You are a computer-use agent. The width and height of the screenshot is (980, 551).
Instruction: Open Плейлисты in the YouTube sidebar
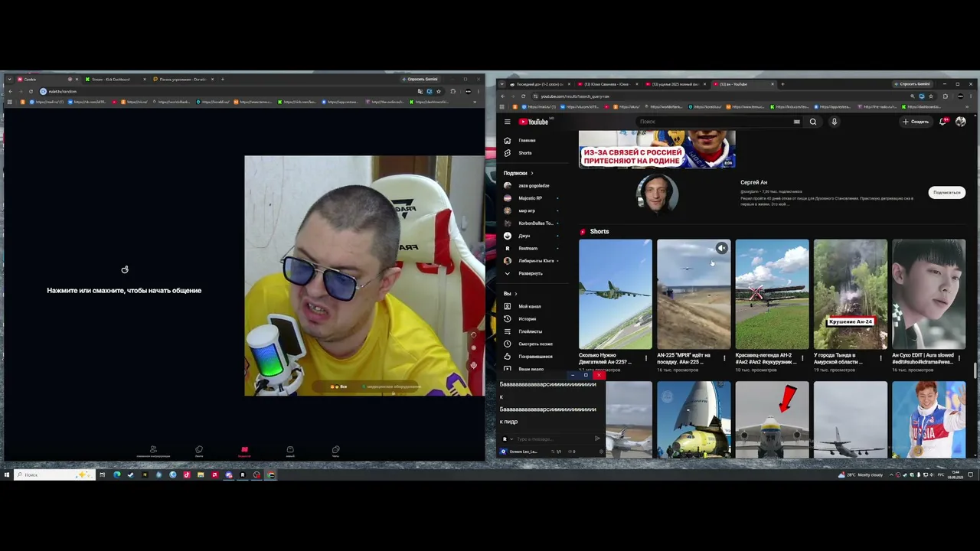pyautogui.click(x=530, y=331)
